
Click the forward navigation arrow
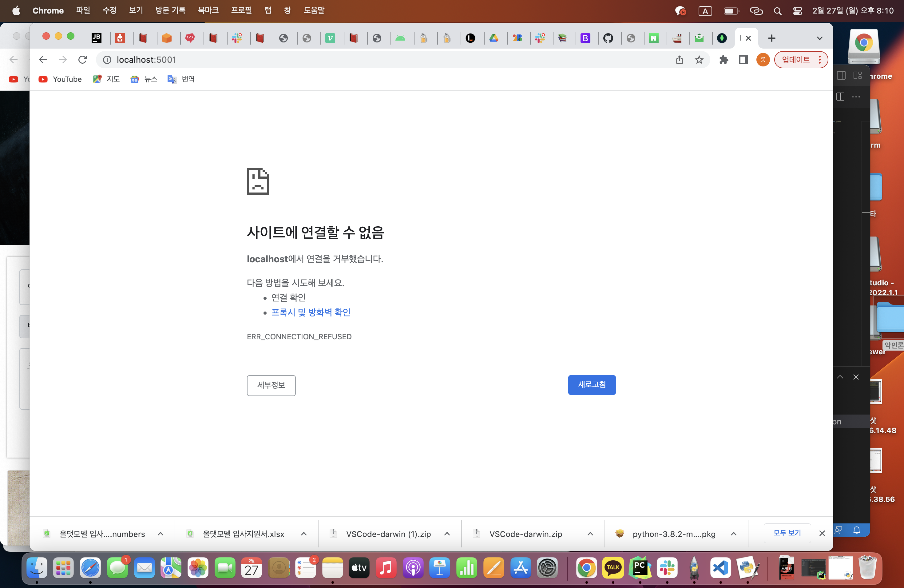pyautogui.click(x=63, y=60)
